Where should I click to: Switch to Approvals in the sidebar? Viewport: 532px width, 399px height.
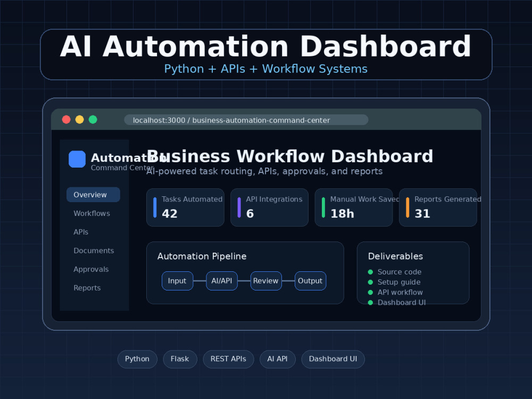91,269
